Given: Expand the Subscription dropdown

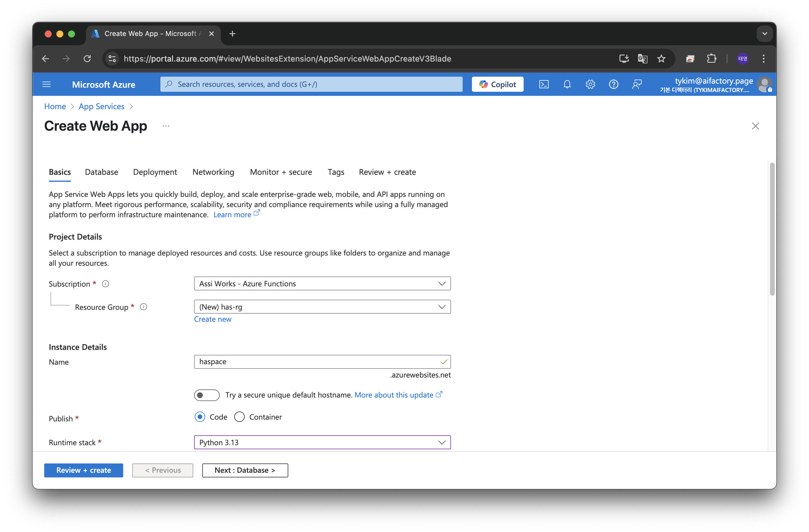Looking at the screenshot, I should pos(322,284).
